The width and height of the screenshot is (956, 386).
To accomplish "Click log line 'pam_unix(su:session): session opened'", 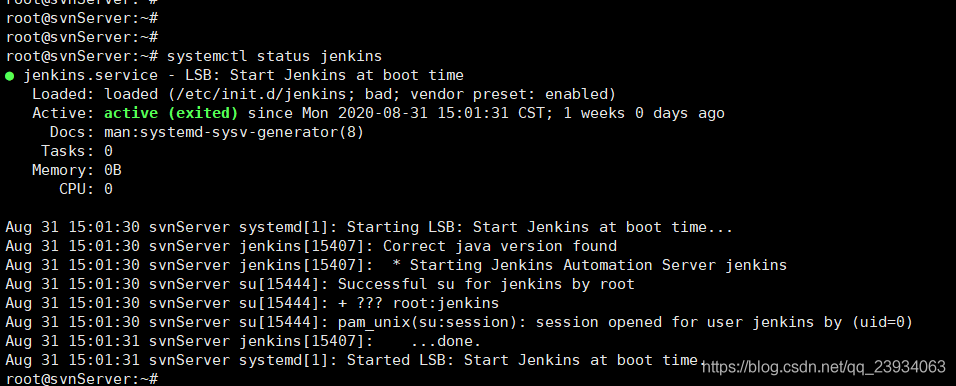I will click(x=459, y=322).
